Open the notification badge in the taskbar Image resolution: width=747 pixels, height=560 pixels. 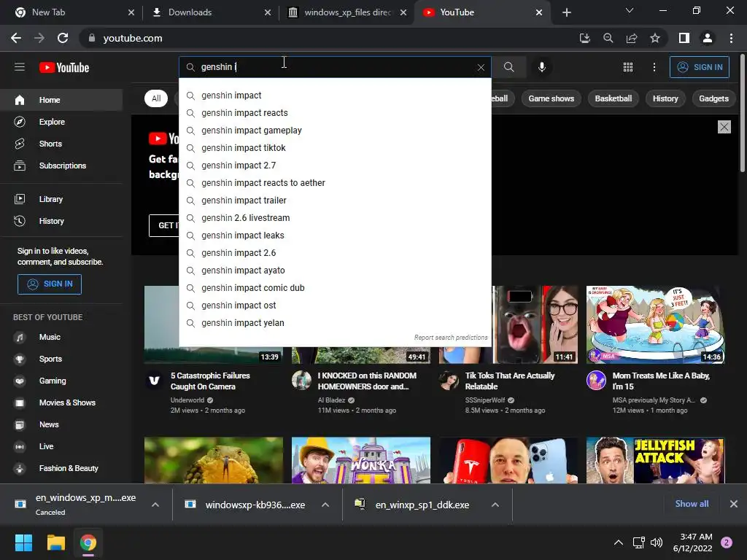(x=727, y=542)
